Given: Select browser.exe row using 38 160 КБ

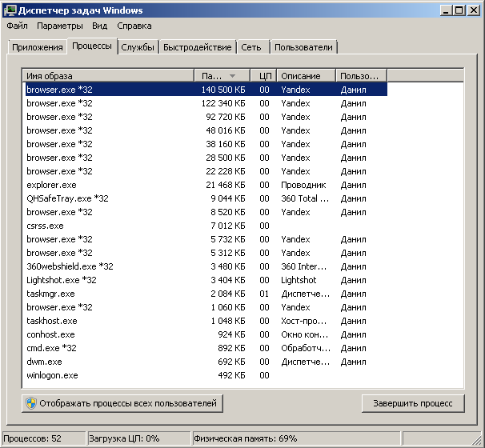Looking at the screenshot, I should point(205,144).
